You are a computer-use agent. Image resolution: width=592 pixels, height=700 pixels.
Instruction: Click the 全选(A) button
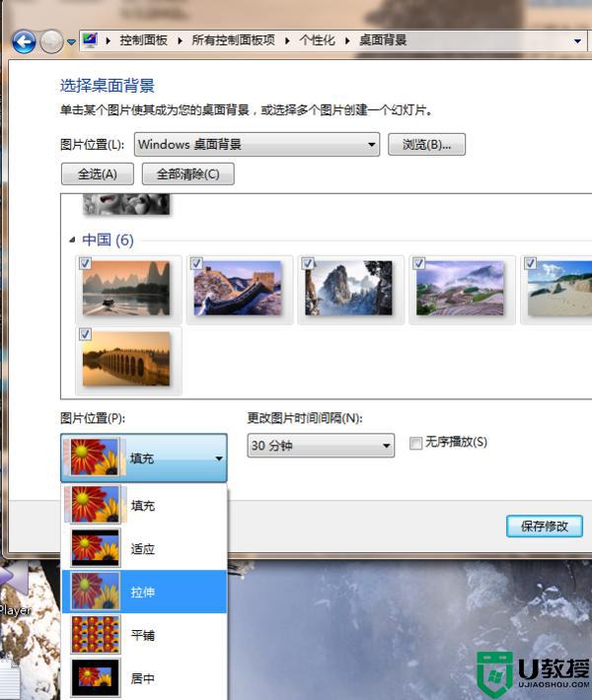(98, 174)
